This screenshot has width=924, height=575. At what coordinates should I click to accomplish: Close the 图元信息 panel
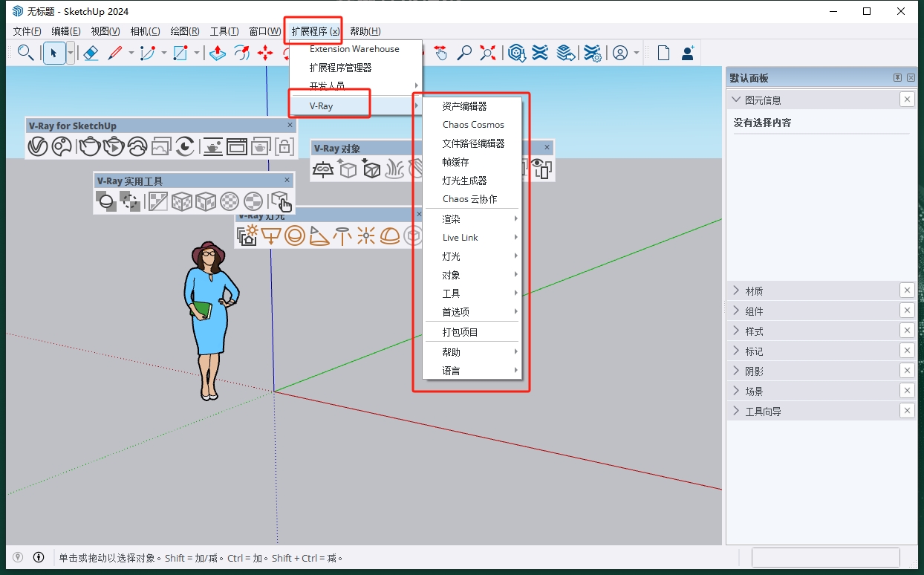[907, 100]
